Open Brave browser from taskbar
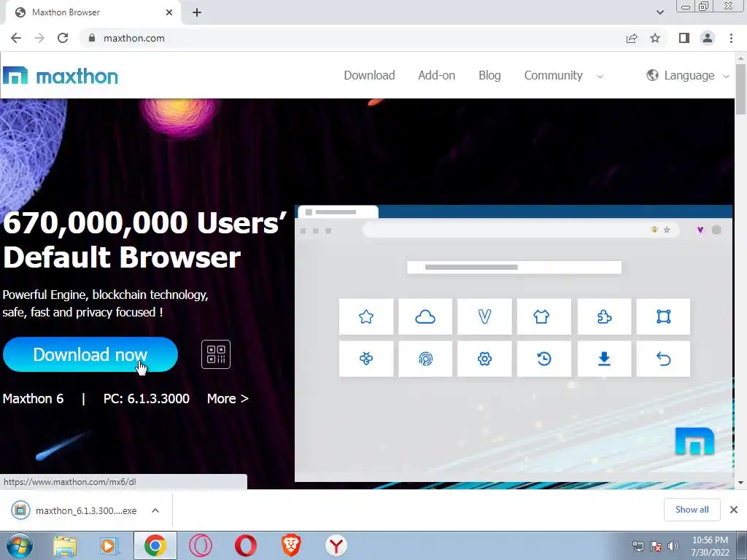The image size is (747, 560). (291, 545)
